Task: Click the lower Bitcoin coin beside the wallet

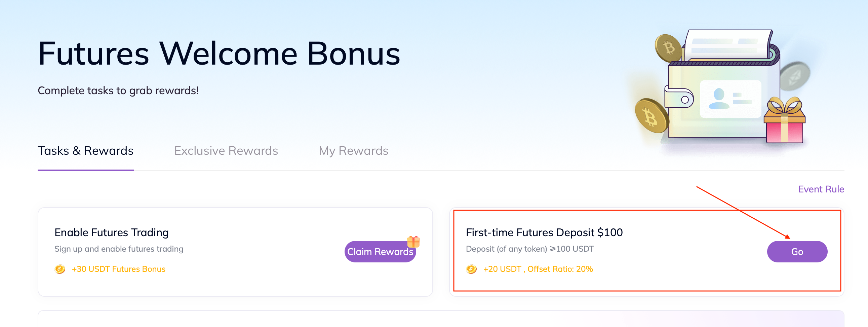Action: click(x=652, y=116)
